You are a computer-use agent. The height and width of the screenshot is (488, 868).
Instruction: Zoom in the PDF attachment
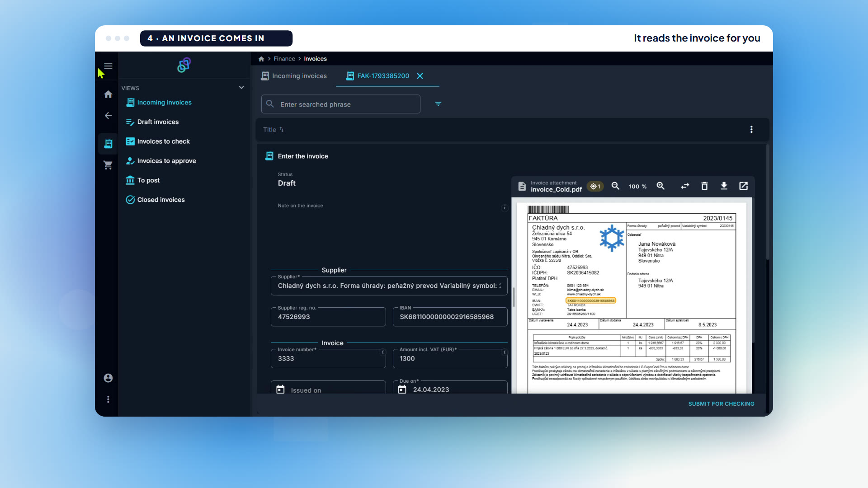[x=660, y=186]
